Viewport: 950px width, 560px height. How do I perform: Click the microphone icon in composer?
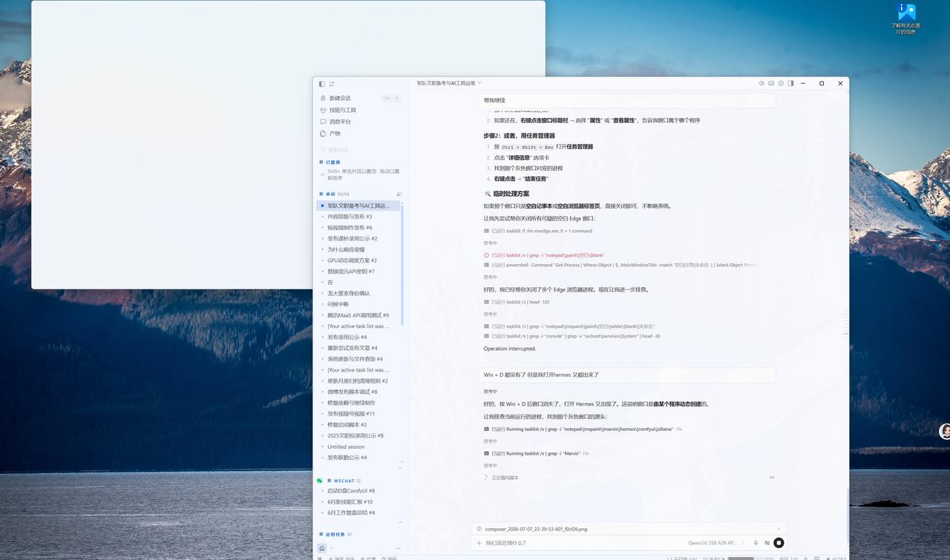756,543
